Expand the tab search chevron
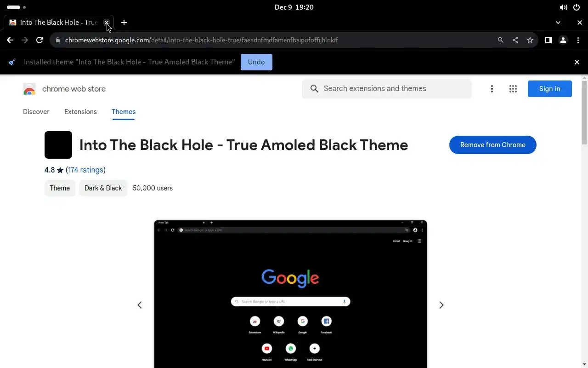This screenshot has height=368, width=588. pyautogui.click(x=558, y=23)
